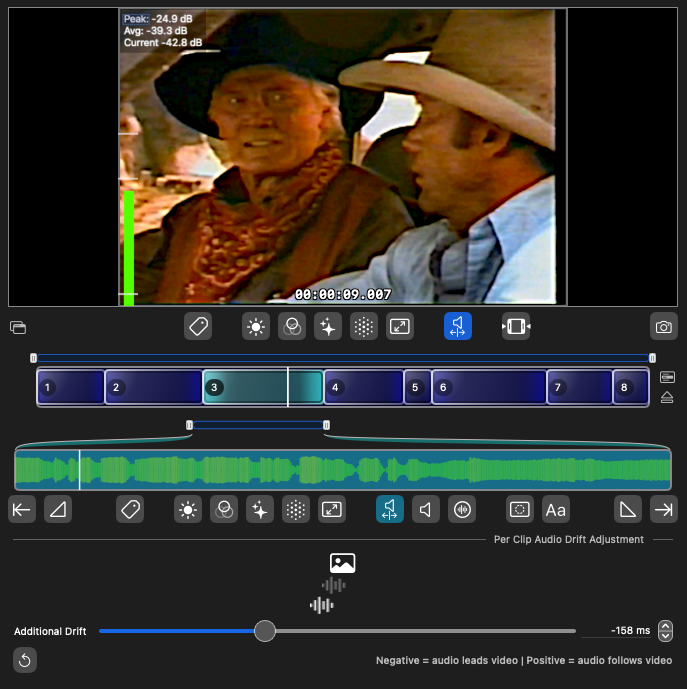Click the timecode 00:00:09.007
The image size is (687, 689).
343,294
